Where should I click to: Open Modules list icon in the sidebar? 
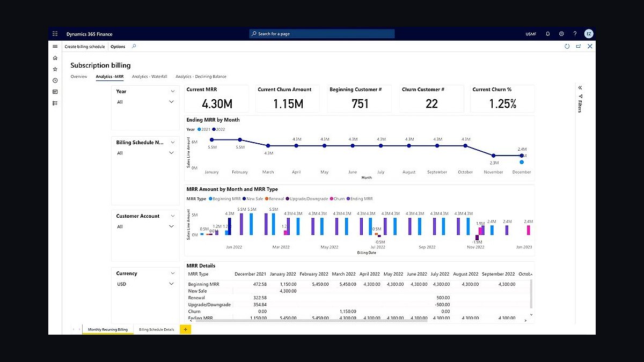(55, 103)
